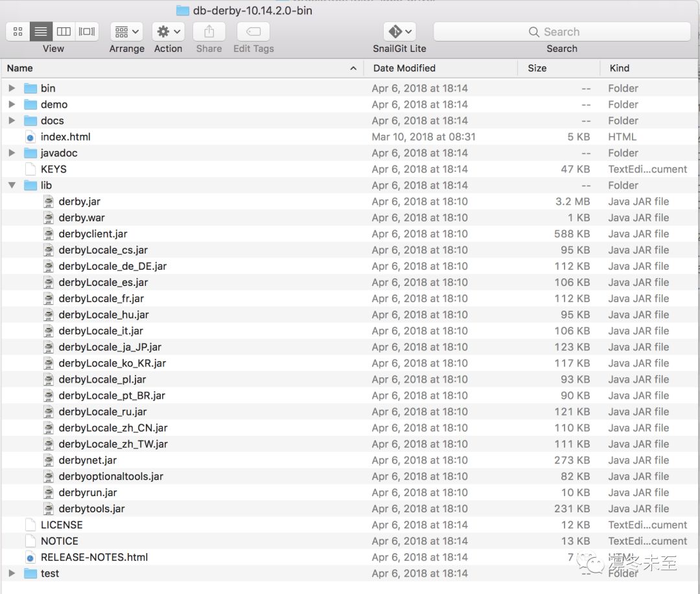The width and height of the screenshot is (700, 594).
Task: Select index.html file icon
Action: [x=30, y=137]
